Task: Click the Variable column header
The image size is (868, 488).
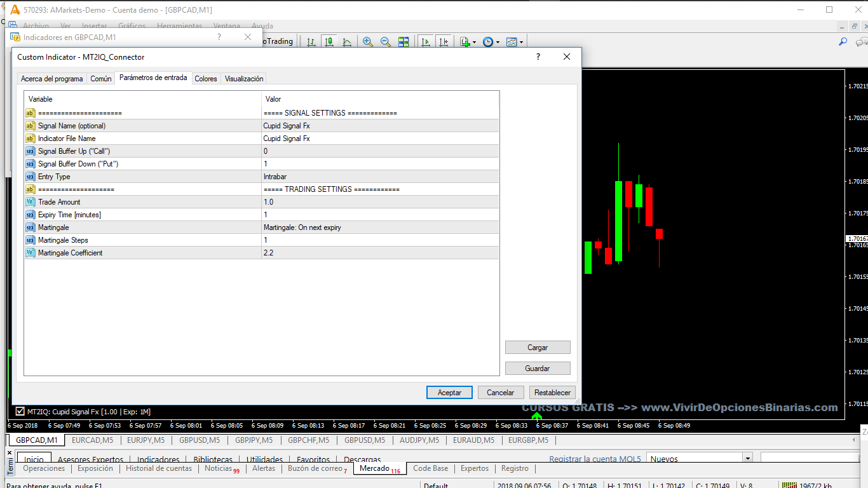Action: 142,99
